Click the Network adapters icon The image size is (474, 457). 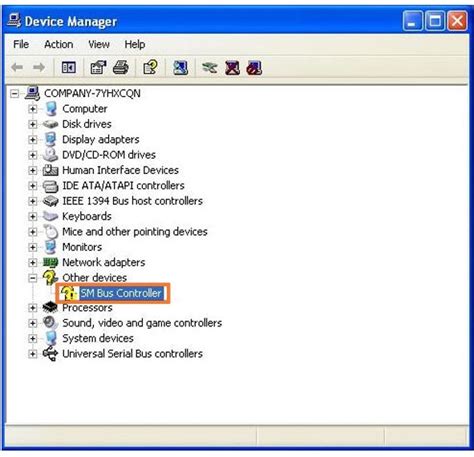tap(50, 262)
